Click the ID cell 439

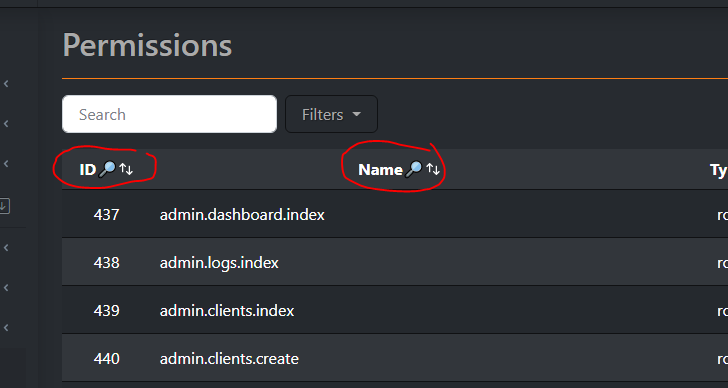pyautogui.click(x=106, y=310)
